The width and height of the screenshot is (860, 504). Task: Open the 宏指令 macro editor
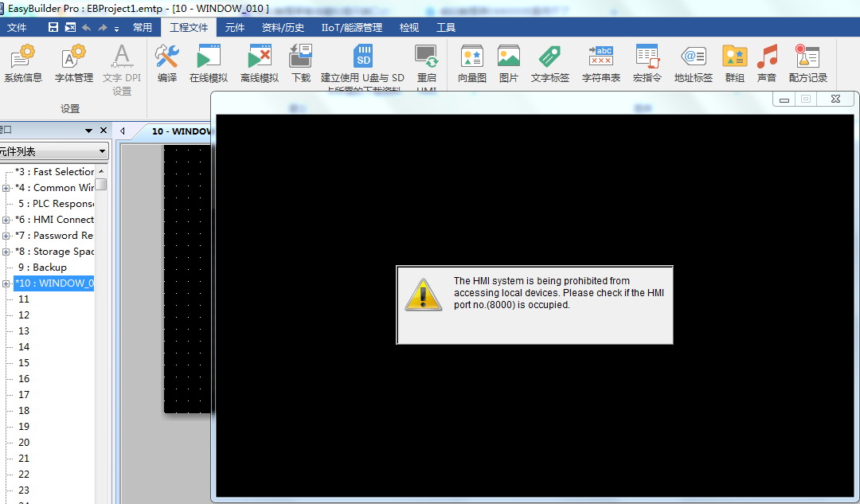click(647, 63)
